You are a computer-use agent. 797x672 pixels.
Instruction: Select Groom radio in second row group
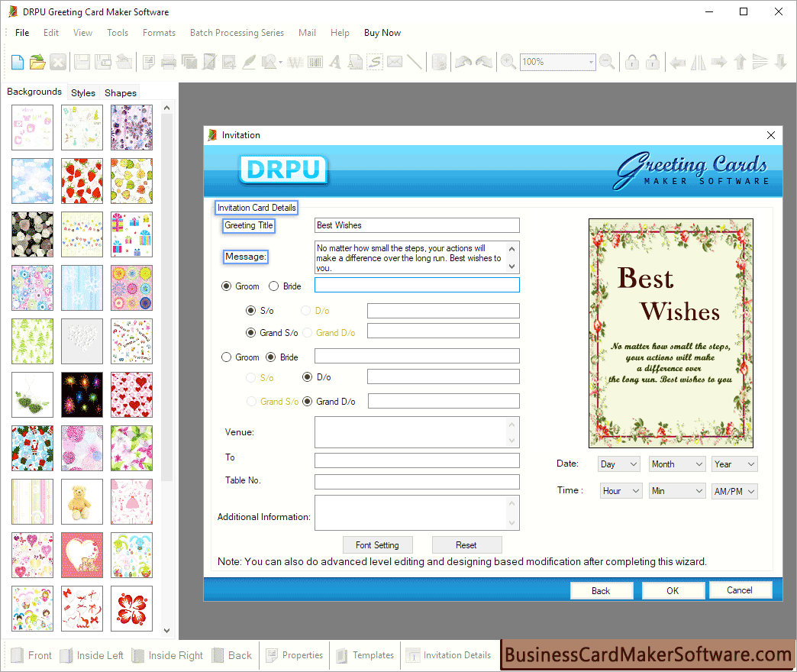point(226,357)
